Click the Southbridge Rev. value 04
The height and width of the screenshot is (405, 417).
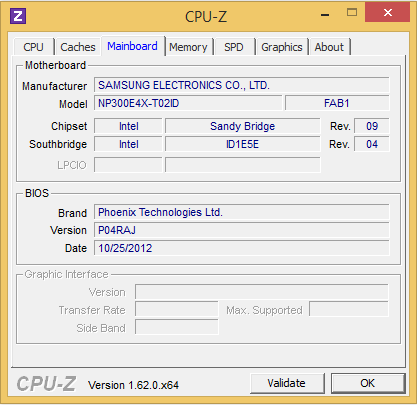[372, 144]
